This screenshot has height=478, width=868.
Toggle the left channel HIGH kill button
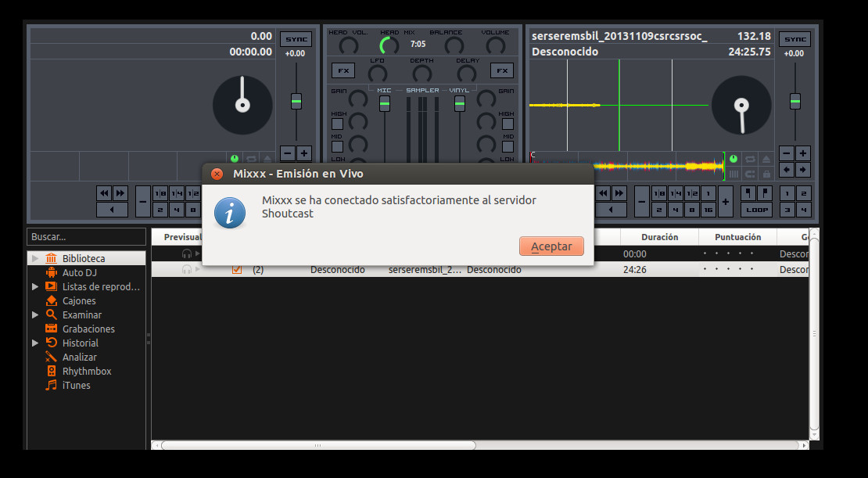click(337, 124)
